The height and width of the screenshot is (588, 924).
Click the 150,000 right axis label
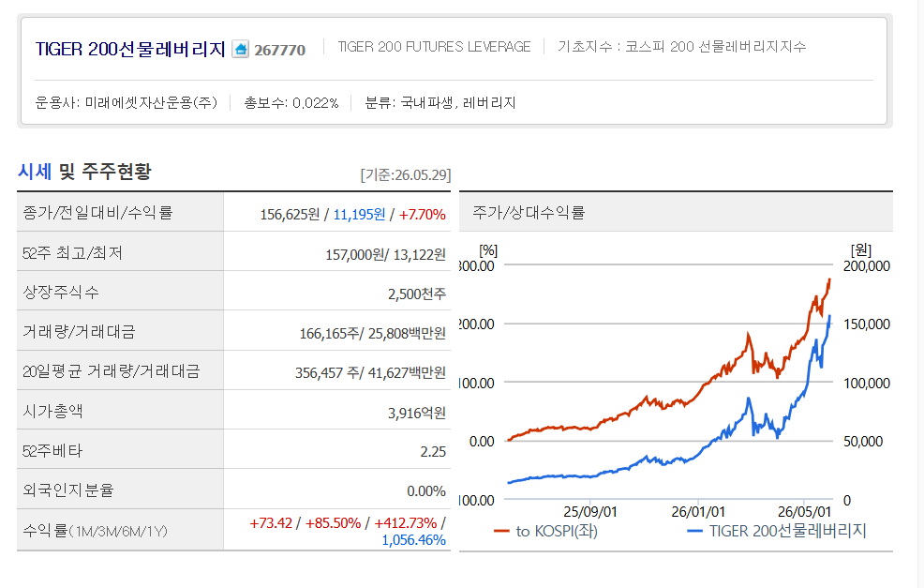tap(866, 324)
